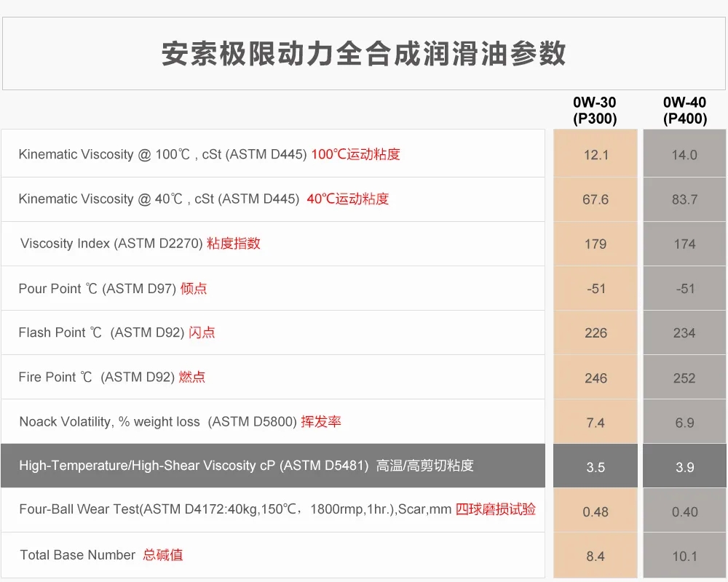This screenshot has width=728, height=582.
Task: Click the 246 fire point value
Action: click(x=596, y=378)
